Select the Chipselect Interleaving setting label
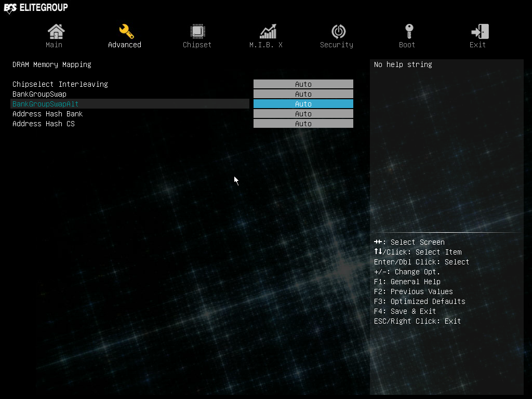The image size is (532, 399). [x=60, y=84]
